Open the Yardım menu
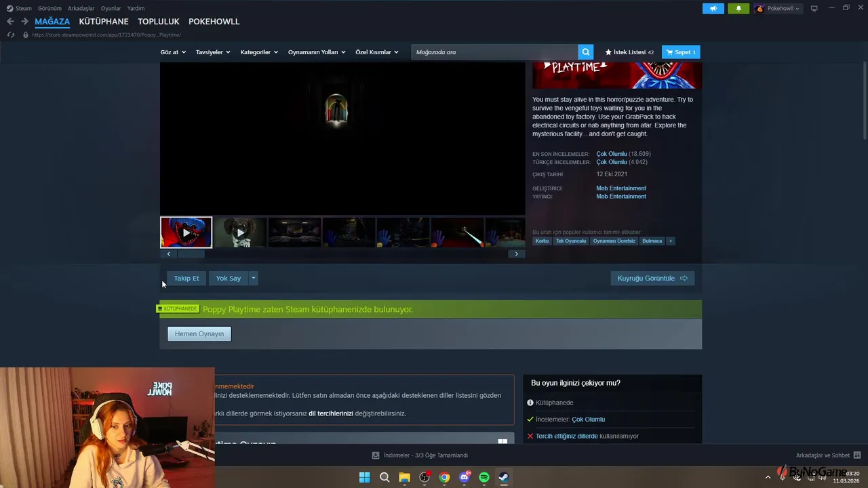The width and height of the screenshot is (868, 488). (136, 9)
